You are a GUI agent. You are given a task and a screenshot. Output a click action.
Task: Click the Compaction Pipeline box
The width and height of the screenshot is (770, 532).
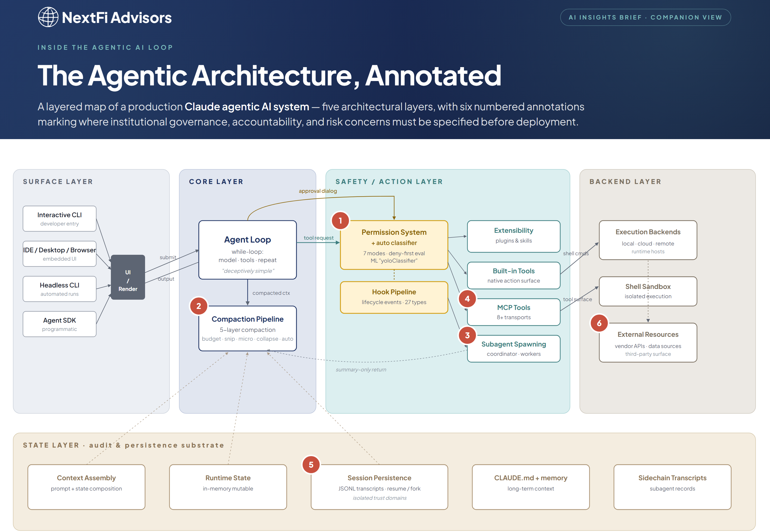tap(247, 328)
